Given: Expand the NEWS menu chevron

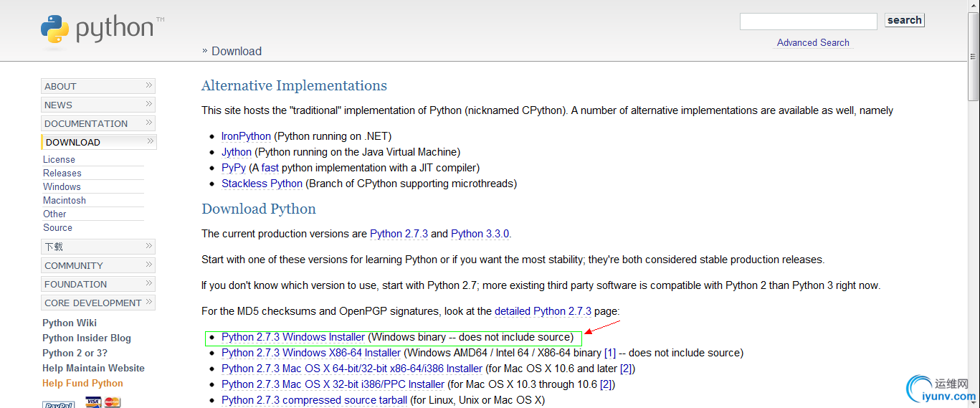Looking at the screenshot, I should (148, 104).
